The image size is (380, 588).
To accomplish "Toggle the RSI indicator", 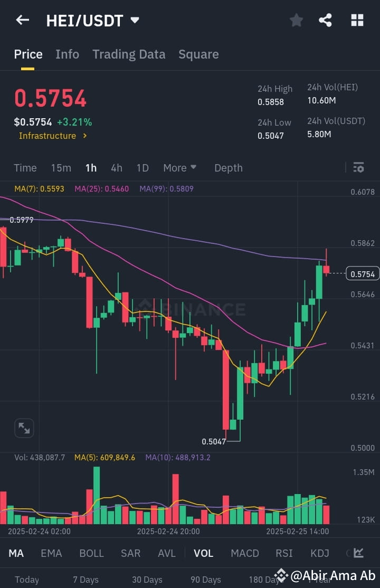I will click(284, 553).
